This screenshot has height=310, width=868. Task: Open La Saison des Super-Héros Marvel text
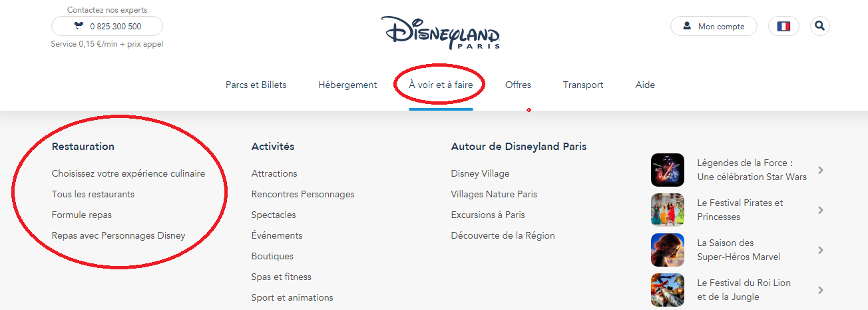click(739, 250)
